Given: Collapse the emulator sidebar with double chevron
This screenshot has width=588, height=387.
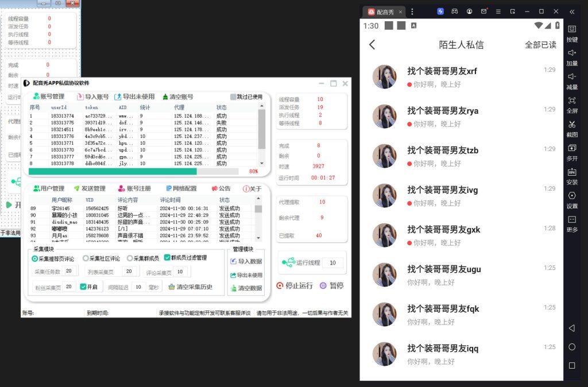Looking at the screenshot, I should (x=572, y=11).
